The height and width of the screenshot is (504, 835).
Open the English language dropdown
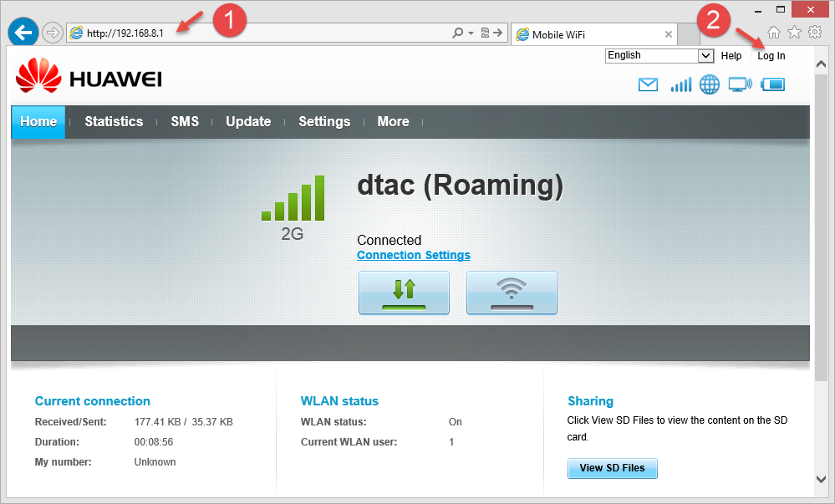tap(659, 55)
